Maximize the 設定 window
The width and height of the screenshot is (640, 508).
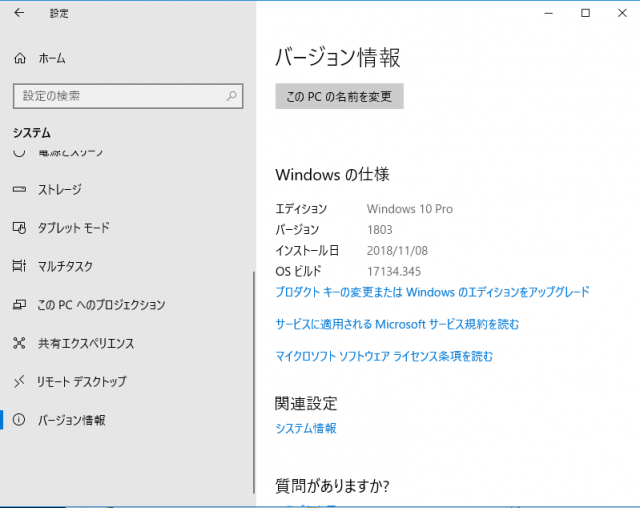[585, 13]
